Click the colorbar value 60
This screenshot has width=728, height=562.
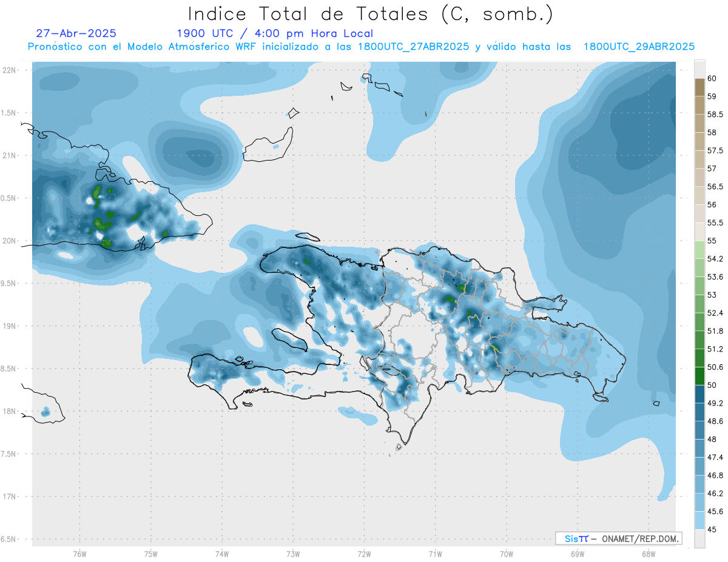(712, 78)
